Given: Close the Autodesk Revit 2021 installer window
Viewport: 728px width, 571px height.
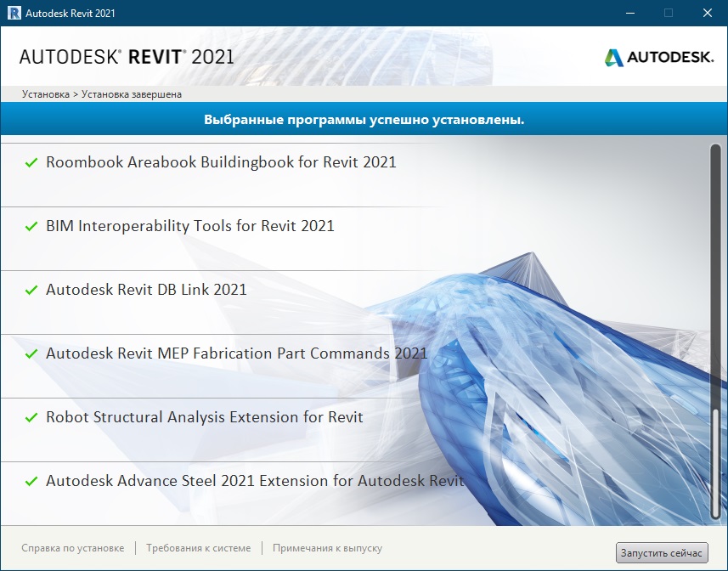Looking at the screenshot, I should coord(708,13).
